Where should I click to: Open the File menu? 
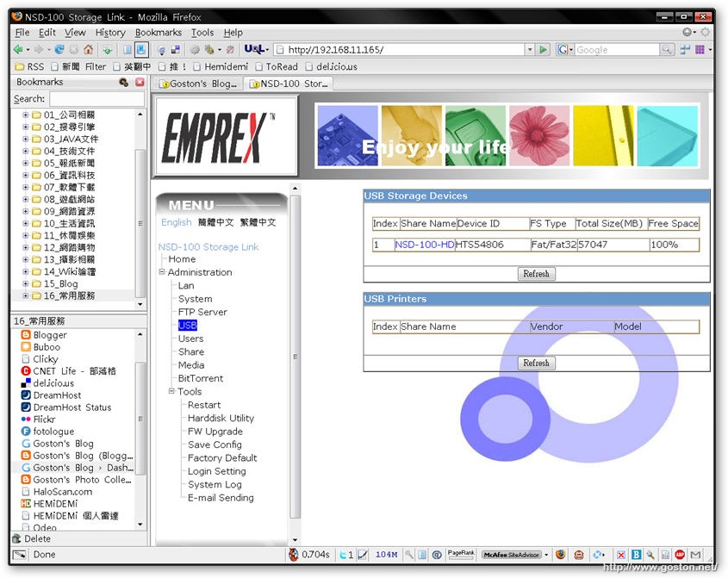pos(22,33)
